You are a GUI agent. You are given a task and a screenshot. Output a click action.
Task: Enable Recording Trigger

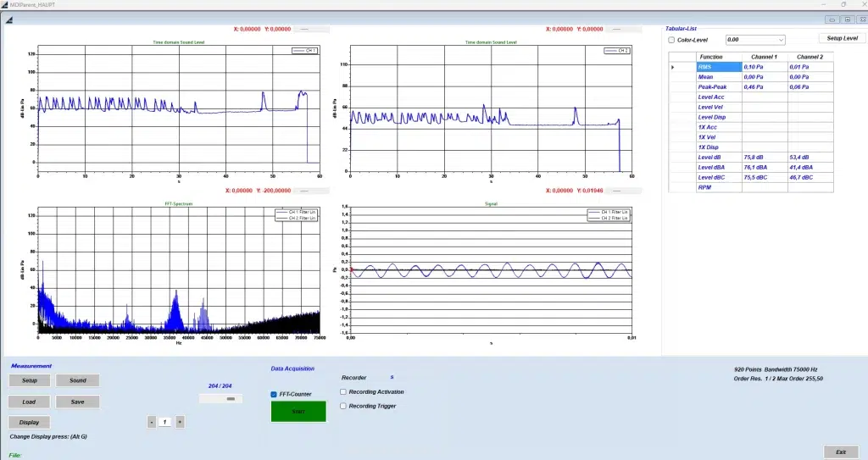tap(343, 407)
